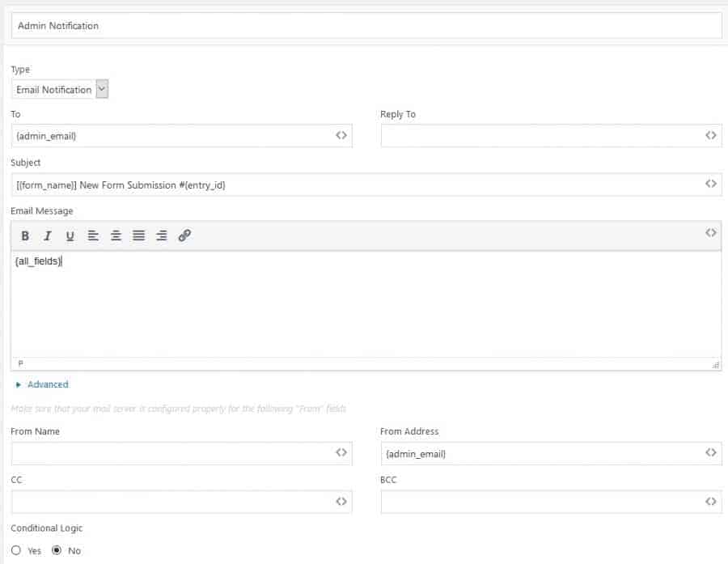Apply bold formatting in the email editor
Image resolution: width=728 pixels, height=564 pixels.
25,235
